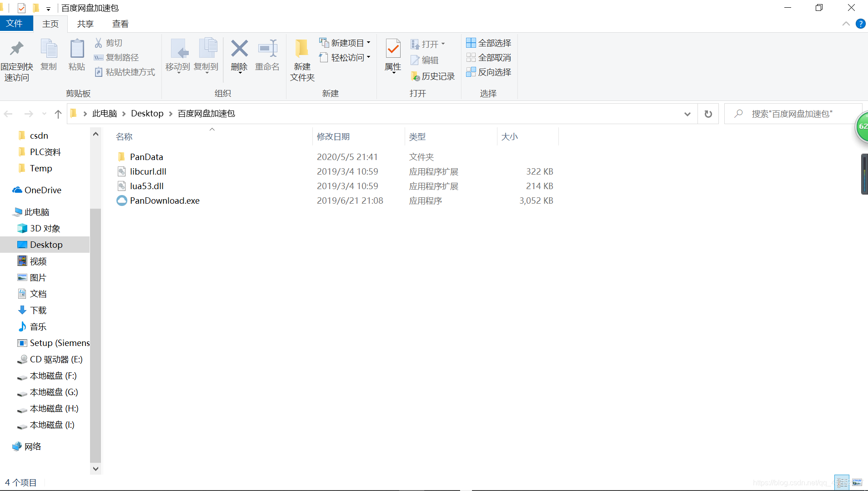Click in the search box for 百度网盘加速包
The image size is (868, 491).
(793, 114)
